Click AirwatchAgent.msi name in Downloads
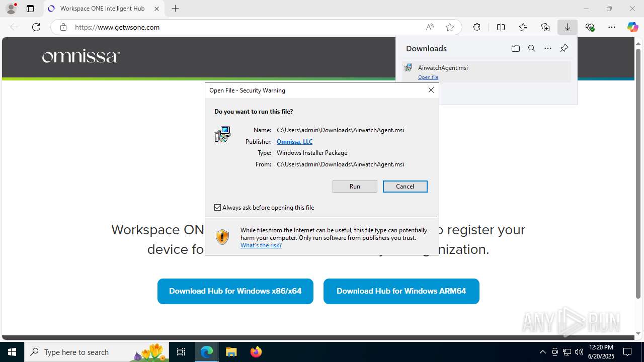This screenshot has width=644, height=362. click(443, 67)
